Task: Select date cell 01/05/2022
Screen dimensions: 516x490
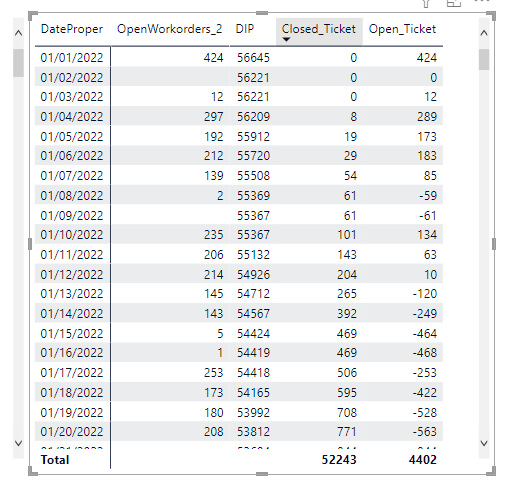Action: [x=72, y=137]
